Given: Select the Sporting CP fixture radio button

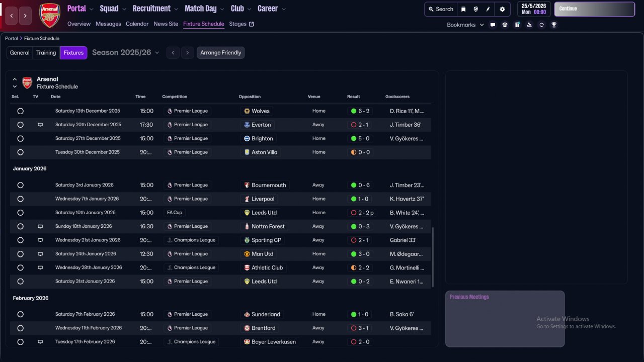Looking at the screenshot, I should click(21, 240).
